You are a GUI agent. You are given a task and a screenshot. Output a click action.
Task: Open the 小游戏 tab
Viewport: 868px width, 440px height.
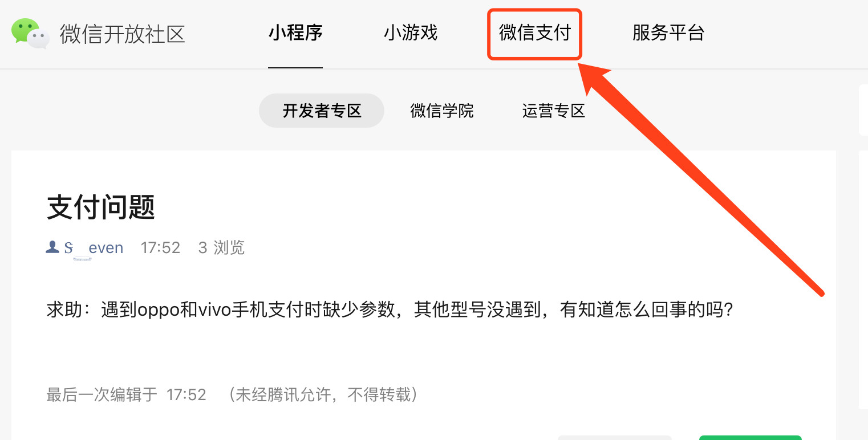click(x=411, y=32)
